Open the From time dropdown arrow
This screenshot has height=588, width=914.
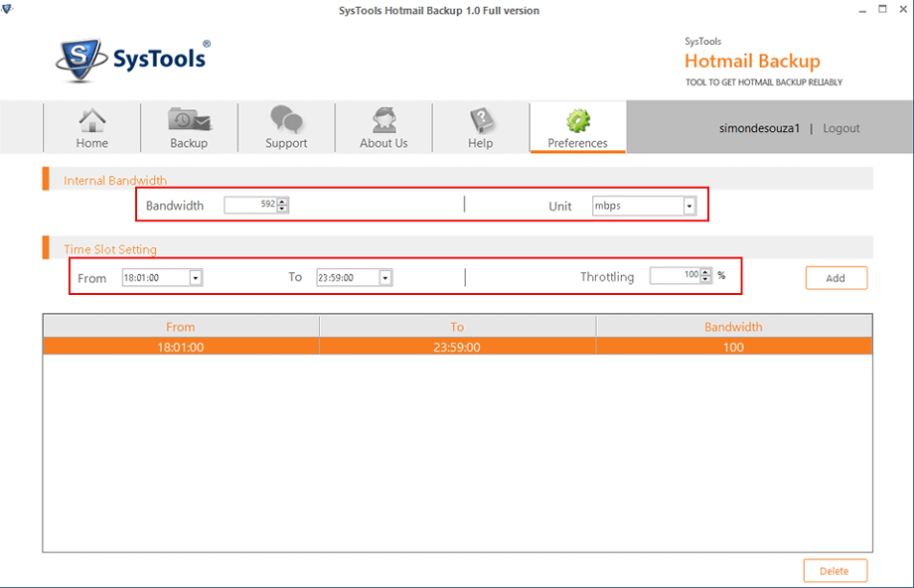click(196, 278)
